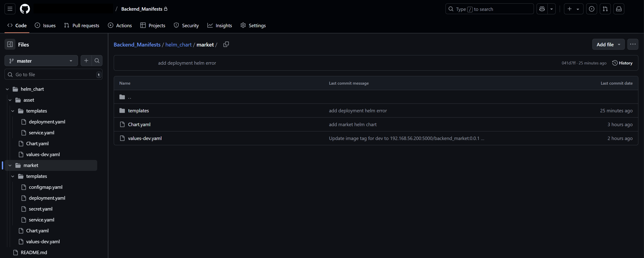This screenshot has height=258, width=644.
Task: Open the file search magnifier button
Action: coord(97,61)
